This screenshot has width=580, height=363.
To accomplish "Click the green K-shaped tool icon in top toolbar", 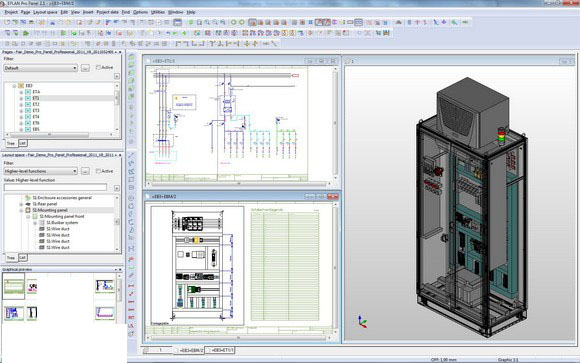I will [x=454, y=22].
